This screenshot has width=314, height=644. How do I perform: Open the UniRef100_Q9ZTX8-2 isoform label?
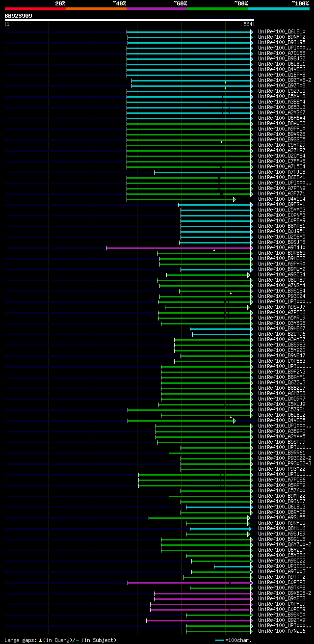[x=285, y=80]
